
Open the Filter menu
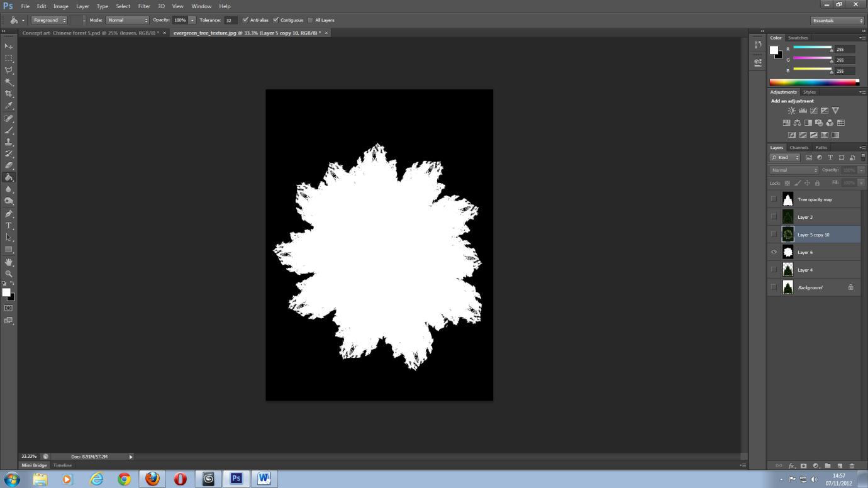[144, 6]
